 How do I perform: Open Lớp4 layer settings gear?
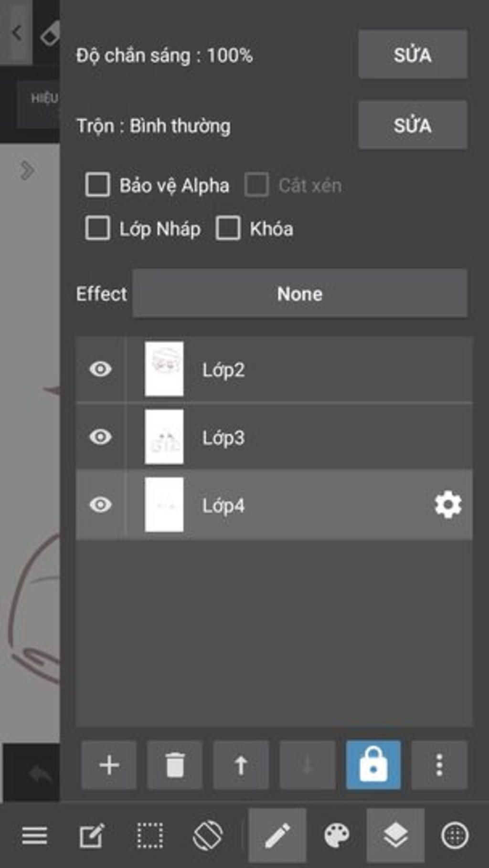[448, 504]
